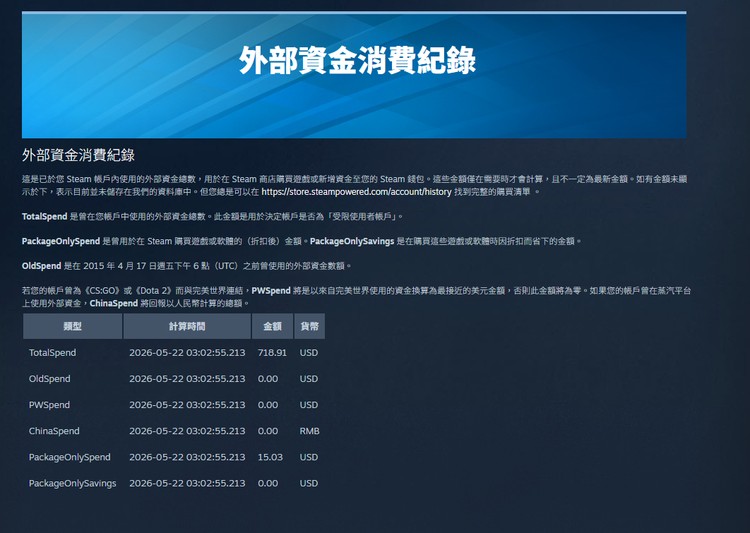Click the TotalSpend timestamp cell
Viewport: 750px width, 533px height.
[187, 353]
